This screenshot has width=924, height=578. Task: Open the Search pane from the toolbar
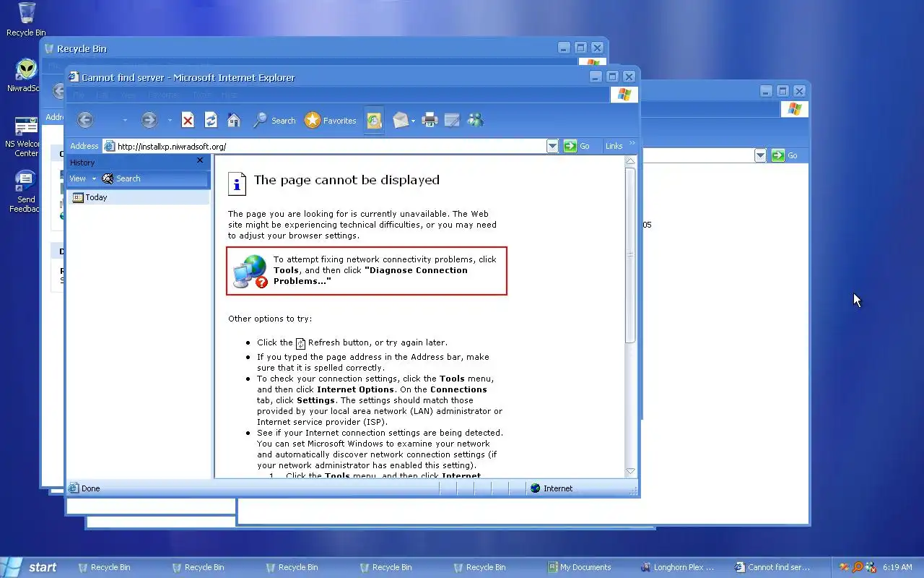274,121
